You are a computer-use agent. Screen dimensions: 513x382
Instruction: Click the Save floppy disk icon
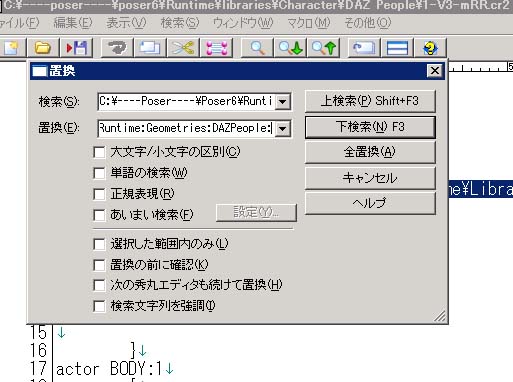[77, 48]
